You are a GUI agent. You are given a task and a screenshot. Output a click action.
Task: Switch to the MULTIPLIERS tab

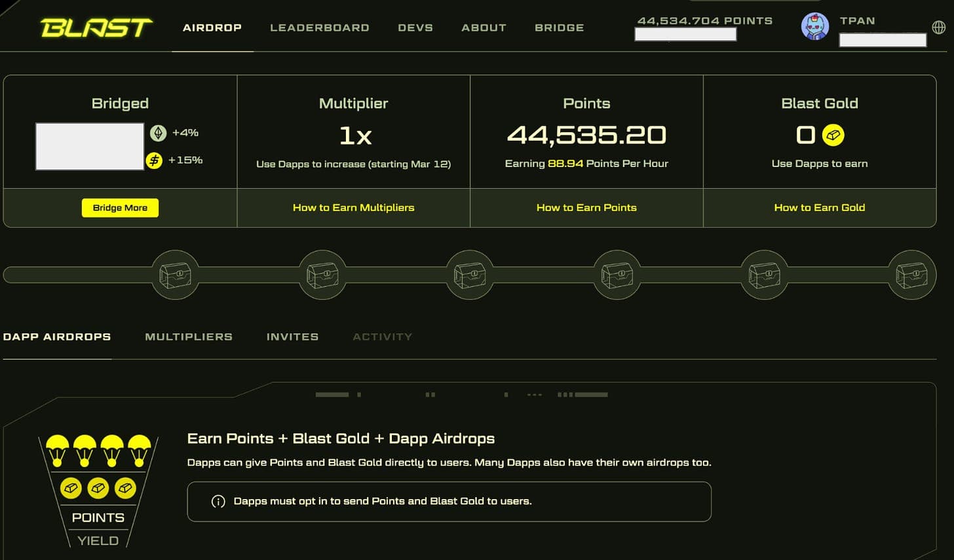pos(189,337)
